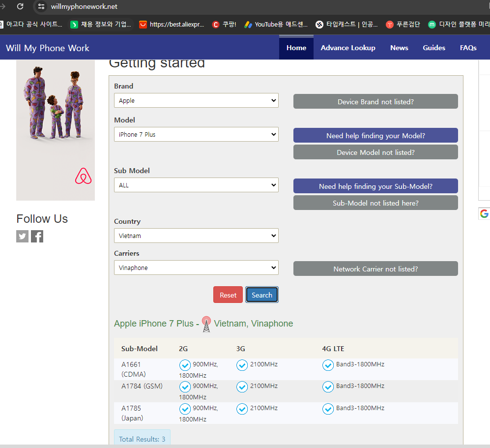Click the A1785 4G LTE checkmark icon
Image resolution: width=490 pixels, height=448 pixels.
pos(328,409)
